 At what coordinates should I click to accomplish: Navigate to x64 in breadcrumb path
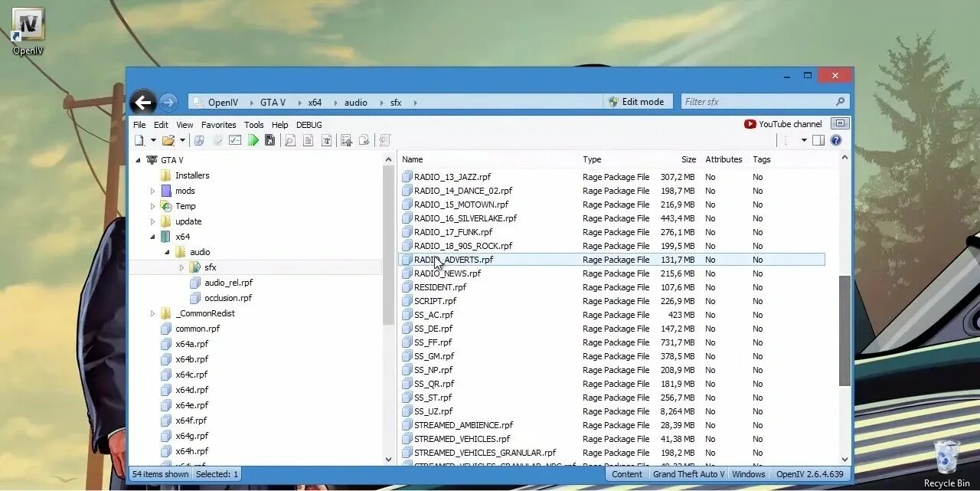click(315, 102)
